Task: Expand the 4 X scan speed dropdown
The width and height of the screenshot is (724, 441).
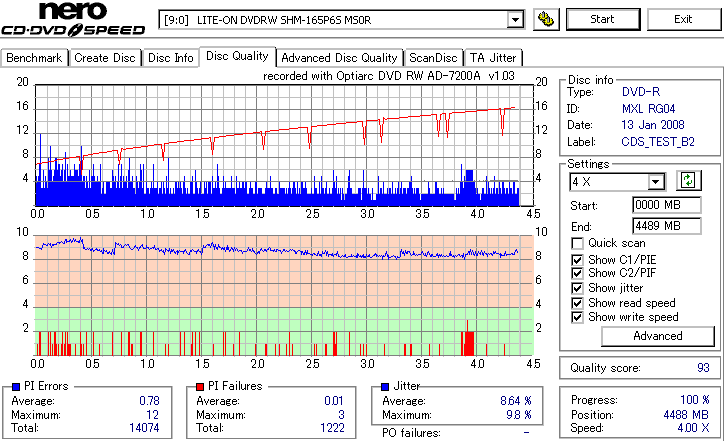Action: [x=656, y=182]
